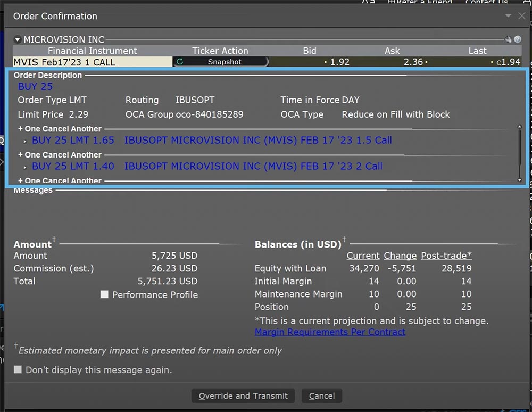Expand the second One Cancel Another group
The height and width of the screenshot is (412, 532).
point(21,155)
